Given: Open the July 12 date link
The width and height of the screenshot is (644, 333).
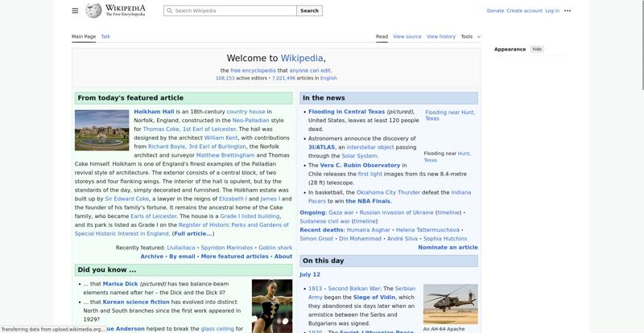Looking at the screenshot, I should (x=310, y=275).
